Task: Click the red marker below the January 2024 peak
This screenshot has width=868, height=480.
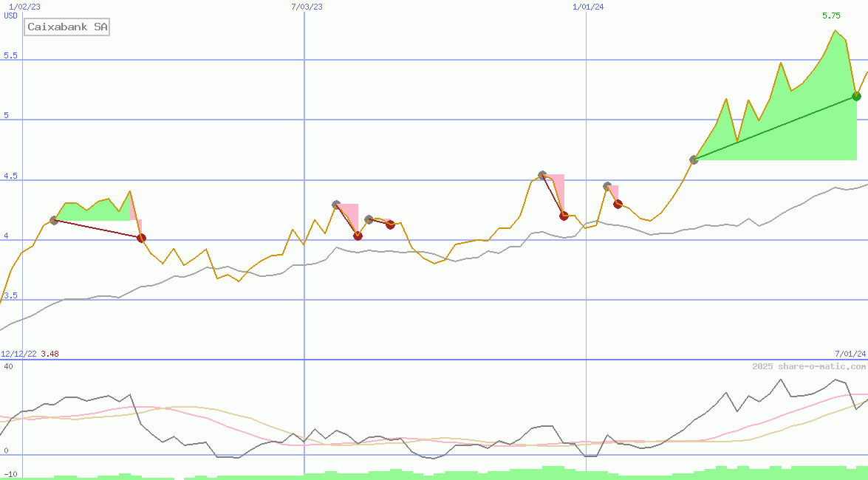Action: pyautogui.click(x=563, y=216)
